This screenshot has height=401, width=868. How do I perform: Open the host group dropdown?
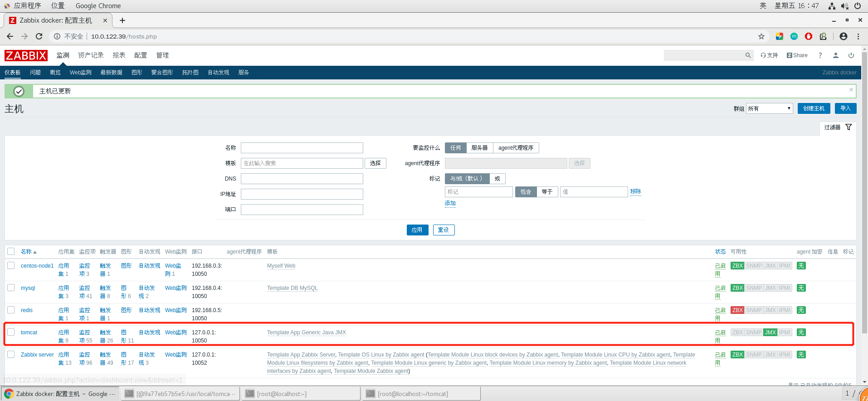769,108
